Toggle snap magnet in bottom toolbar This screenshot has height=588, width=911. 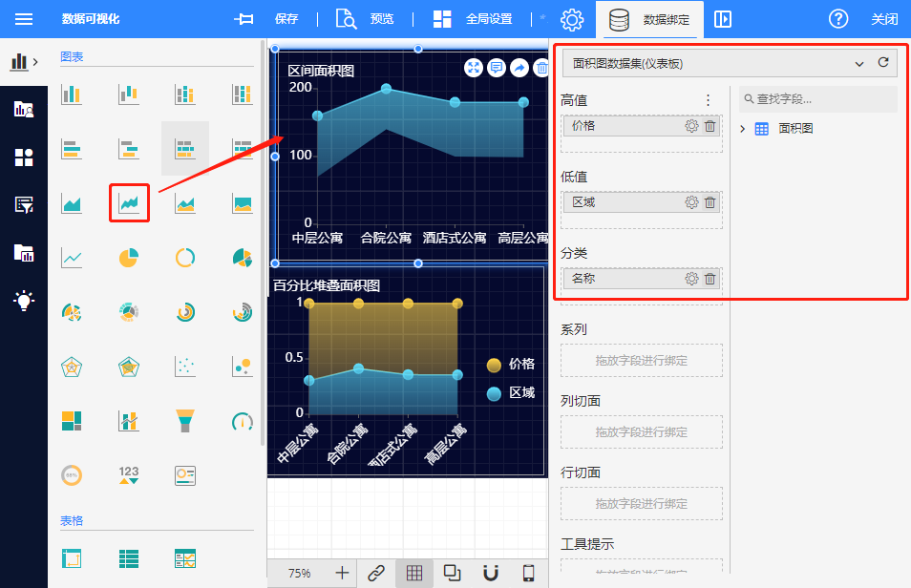click(x=491, y=573)
